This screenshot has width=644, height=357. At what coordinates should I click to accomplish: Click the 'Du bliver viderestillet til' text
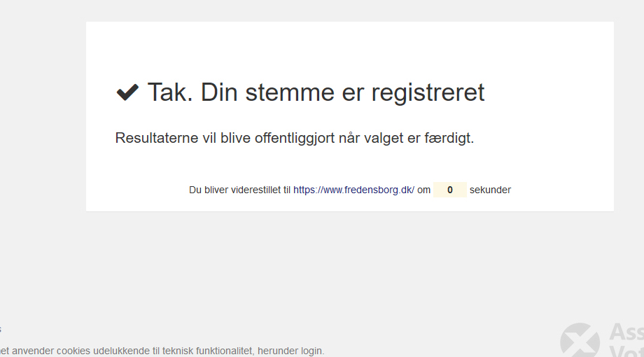pos(239,190)
